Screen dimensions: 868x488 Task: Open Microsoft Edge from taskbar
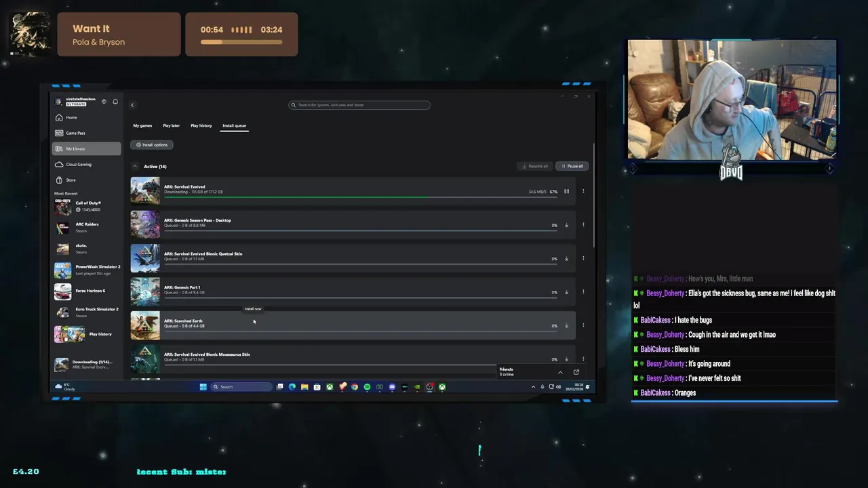292,387
